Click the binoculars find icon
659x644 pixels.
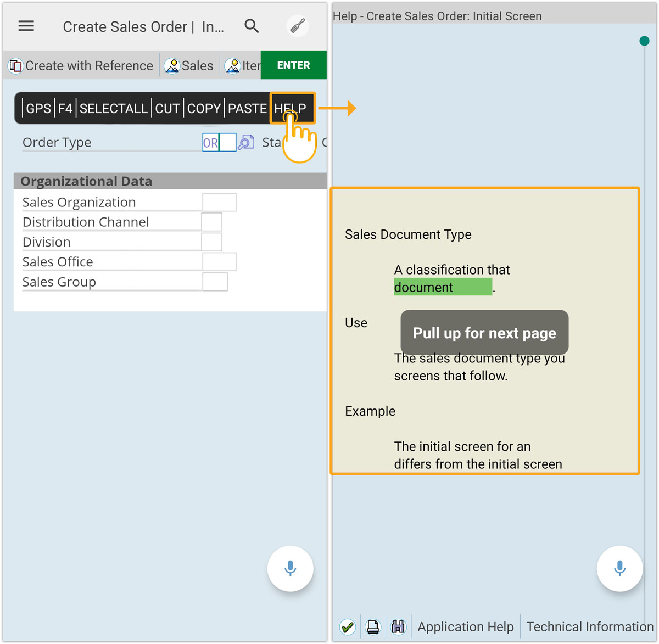(398, 626)
